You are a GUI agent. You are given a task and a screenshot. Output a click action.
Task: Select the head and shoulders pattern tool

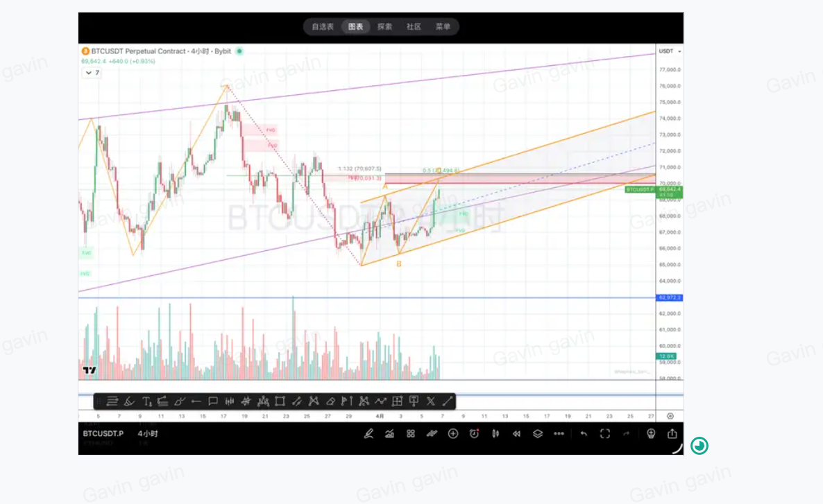[263, 401]
